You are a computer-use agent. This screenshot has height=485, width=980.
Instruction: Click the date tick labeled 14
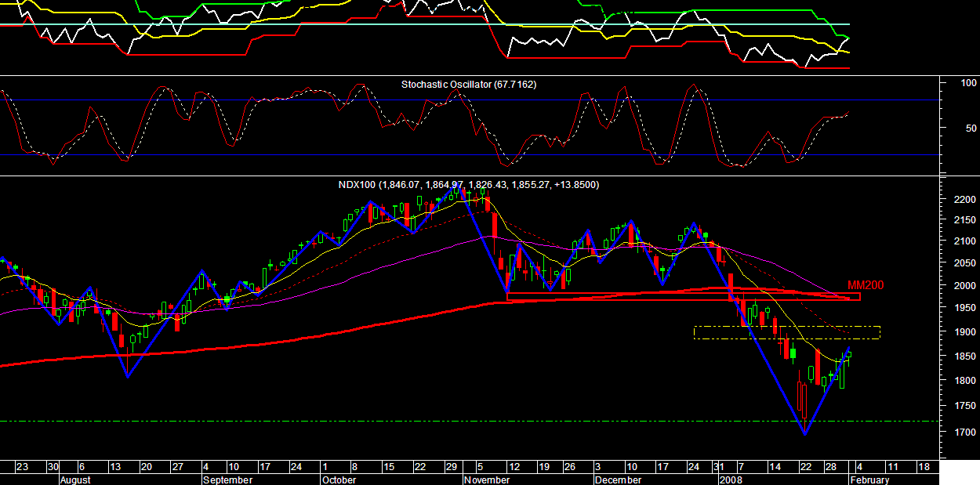point(776,467)
